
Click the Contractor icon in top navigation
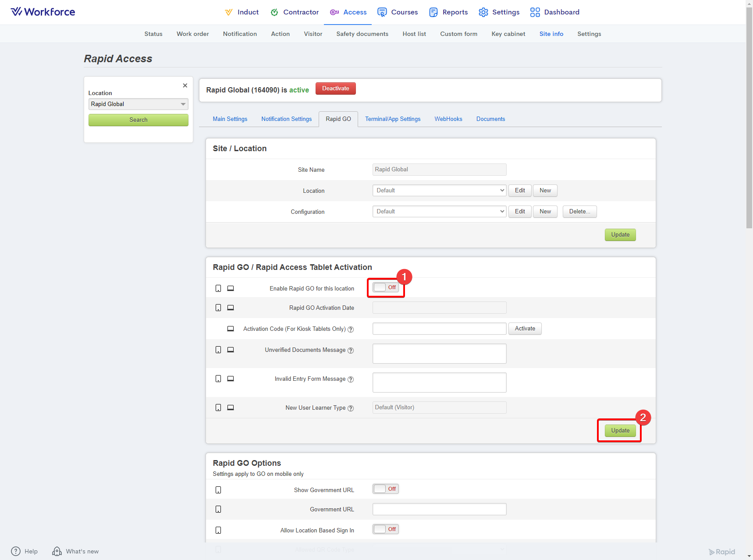point(274,12)
